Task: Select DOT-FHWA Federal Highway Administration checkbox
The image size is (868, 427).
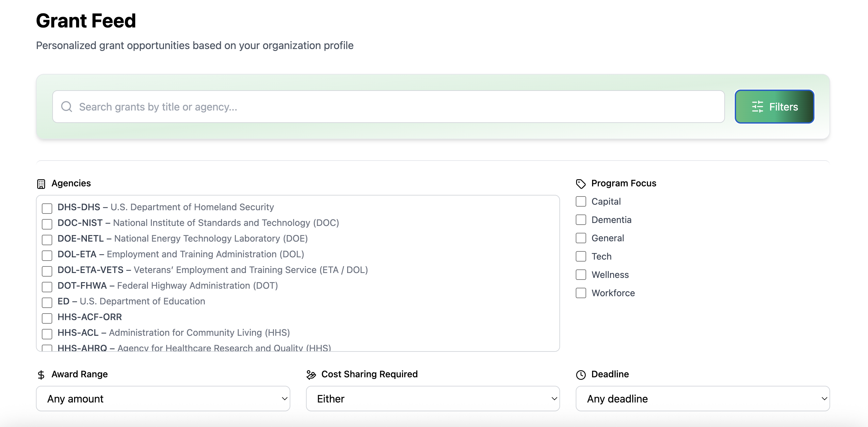Action: (x=47, y=287)
